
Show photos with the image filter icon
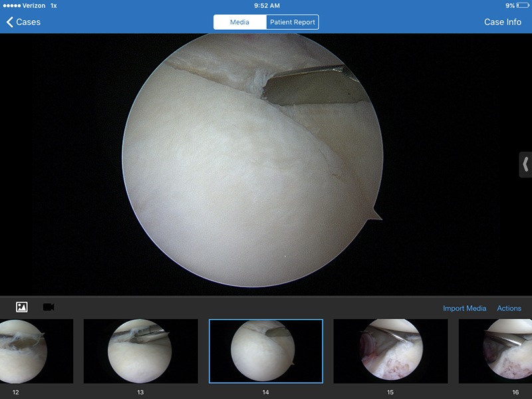[x=22, y=307]
